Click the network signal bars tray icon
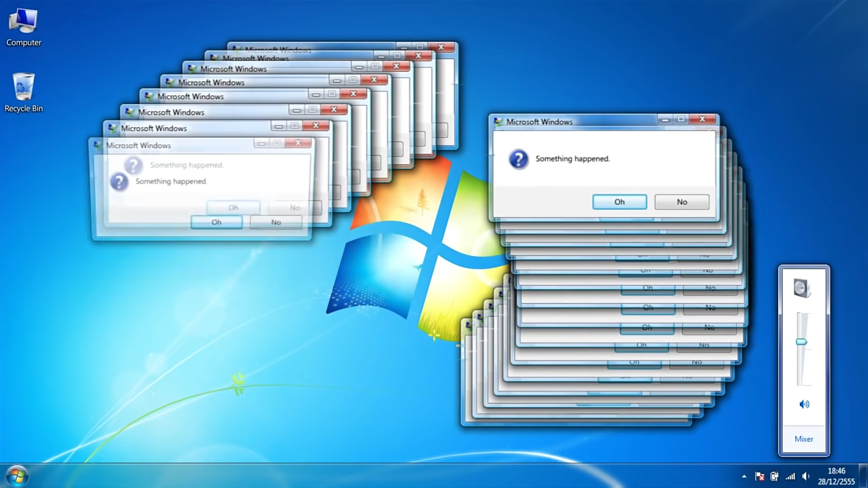The width and height of the screenshot is (868, 488). click(x=790, y=476)
